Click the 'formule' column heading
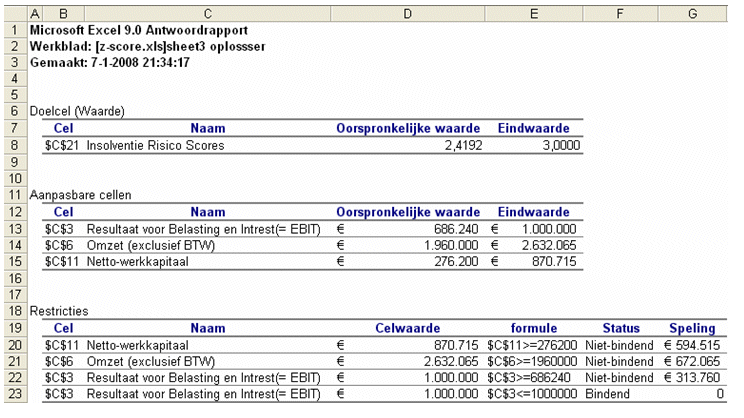 (534, 328)
